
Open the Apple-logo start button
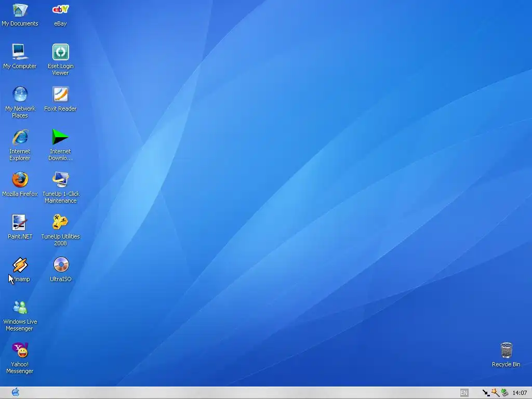click(15, 393)
